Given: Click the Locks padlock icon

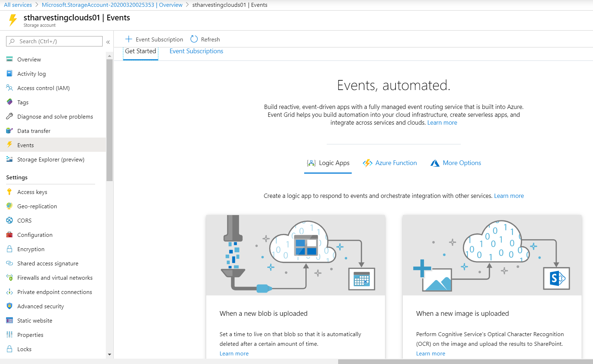Looking at the screenshot, I should pos(10,349).
